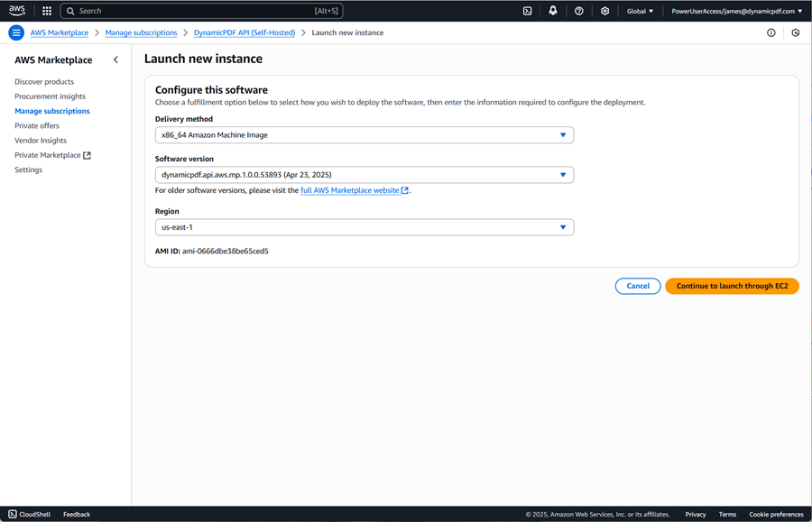812x522 pixels.
Task: Go to AWS Marketplace breadcrumb
Action: tap(59, 32)
